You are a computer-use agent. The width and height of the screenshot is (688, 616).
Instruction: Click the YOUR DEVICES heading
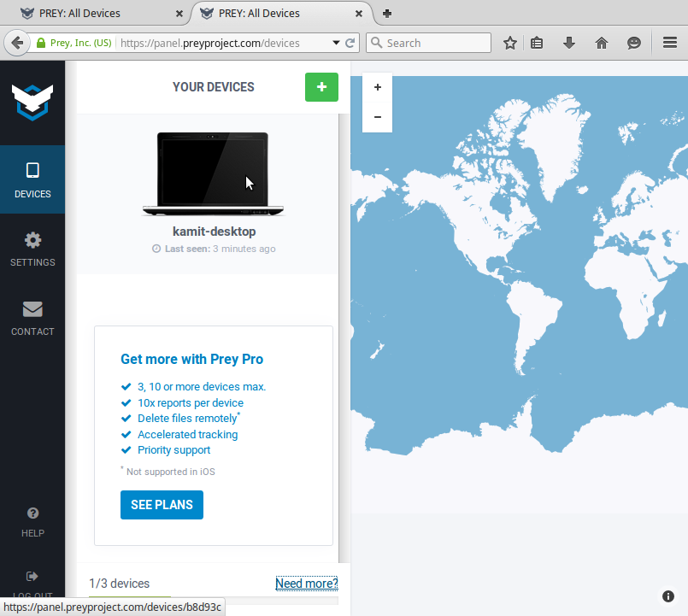coord(214,87)
